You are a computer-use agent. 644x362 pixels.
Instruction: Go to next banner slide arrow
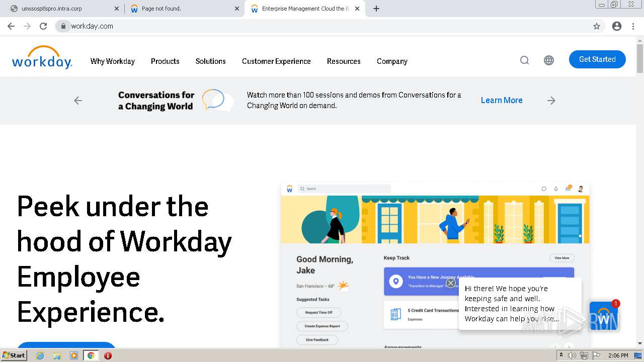coord(551,101)
